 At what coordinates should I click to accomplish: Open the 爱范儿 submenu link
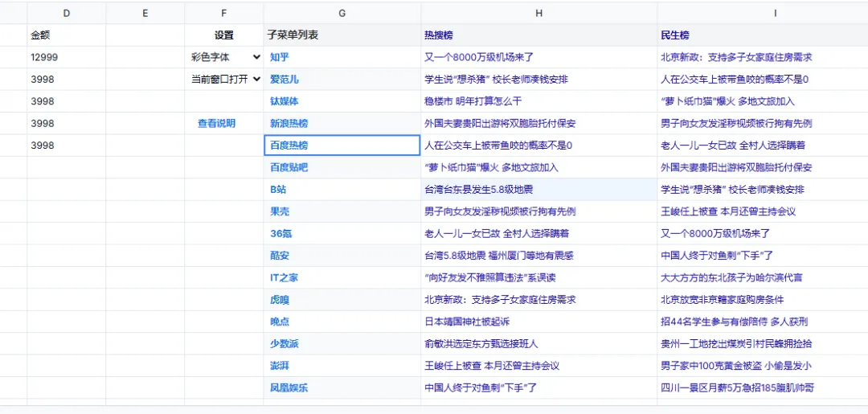(x=285, y=79)
